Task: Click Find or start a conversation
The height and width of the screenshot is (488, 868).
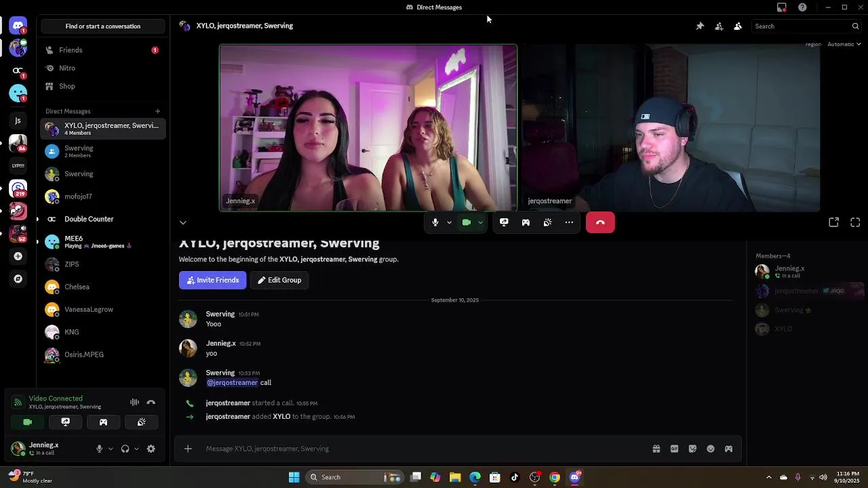Action: [103, 26]
